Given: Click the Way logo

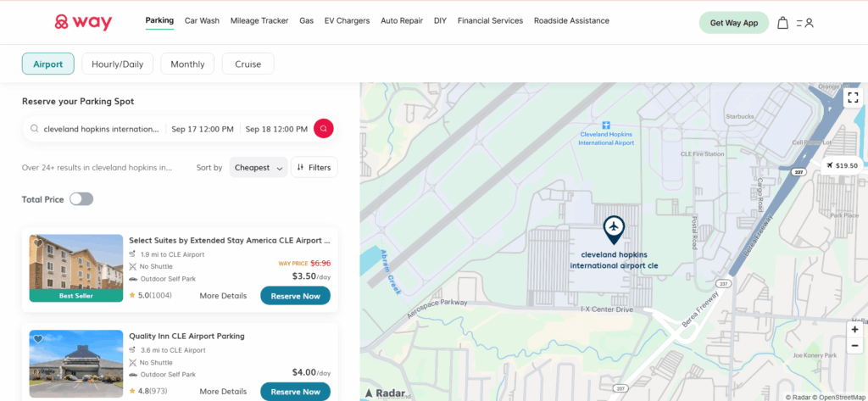Looking at the screenshot, I should pos(83,22).
